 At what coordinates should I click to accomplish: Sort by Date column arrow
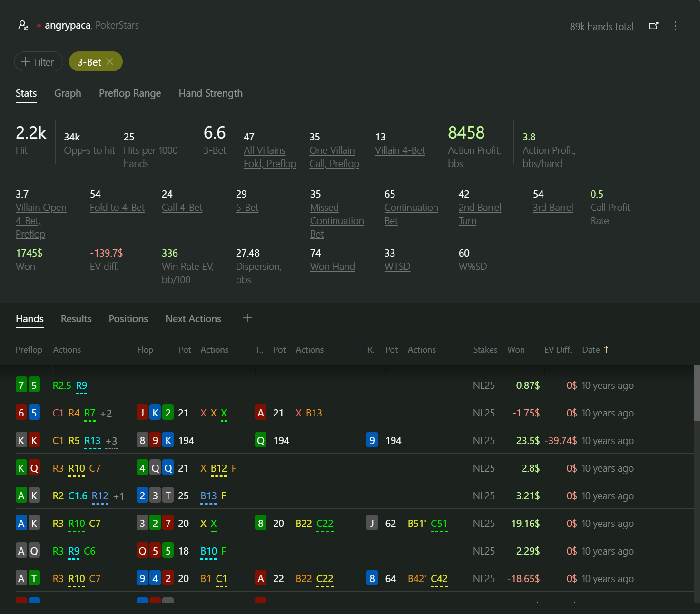click(x=606, y=349)
